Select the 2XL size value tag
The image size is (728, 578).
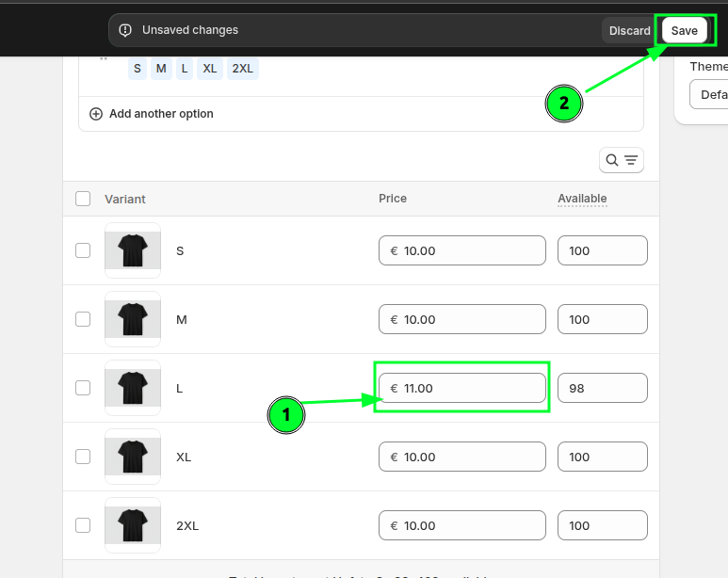pyautogui.click(x=242, y=69)
